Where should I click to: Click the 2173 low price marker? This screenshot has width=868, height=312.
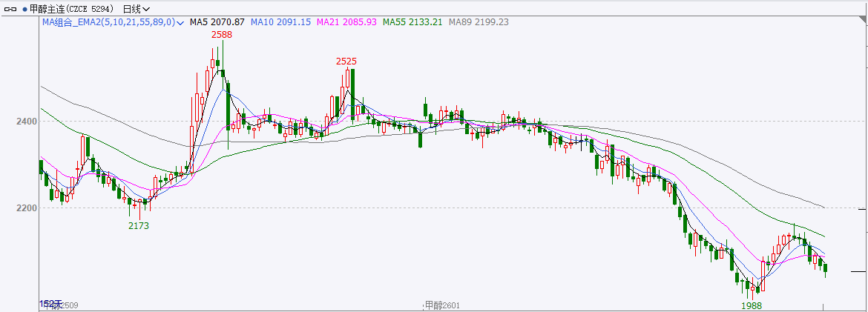[x=139, y=225]
